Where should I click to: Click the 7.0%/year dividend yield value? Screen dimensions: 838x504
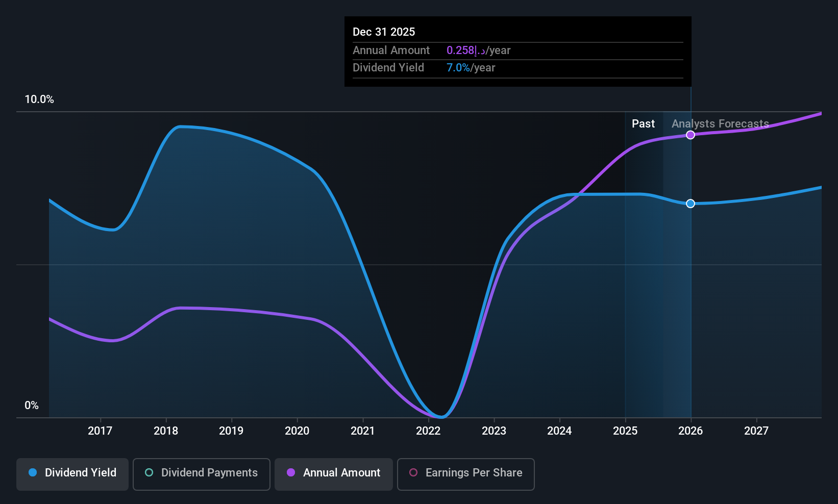pos(471,68)
